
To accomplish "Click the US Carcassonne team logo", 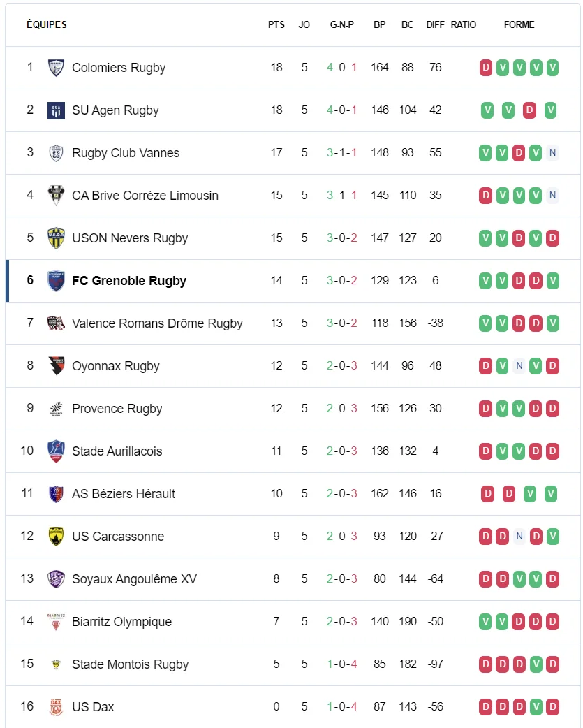I will pos(56,537).
